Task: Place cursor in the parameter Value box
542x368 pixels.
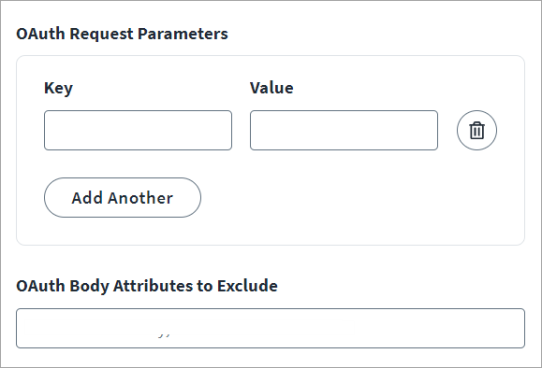Action: coord(344,130)
